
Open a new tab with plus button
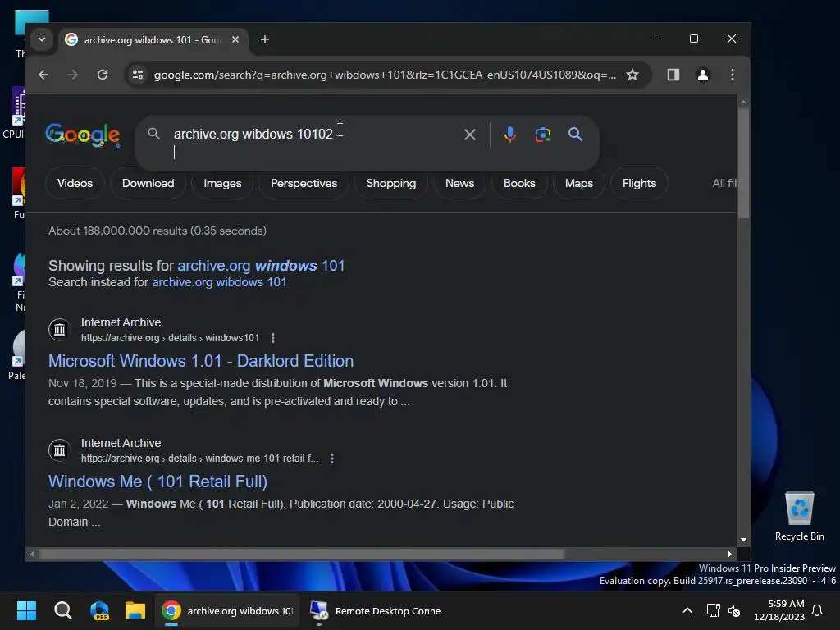(x=265, y=39)
